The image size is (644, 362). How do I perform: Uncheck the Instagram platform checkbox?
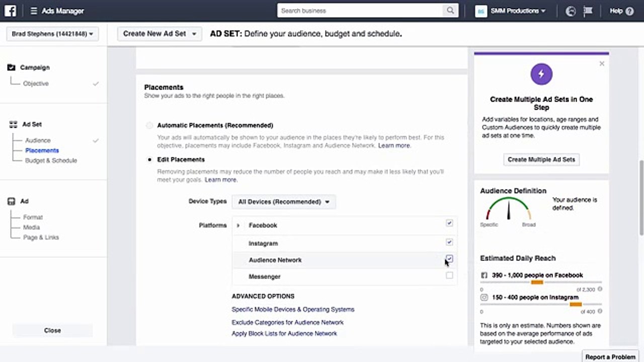tap(449, 242)
